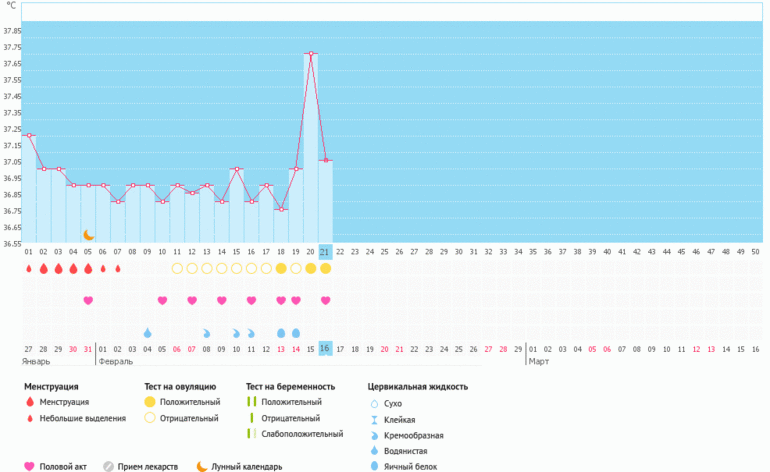Image resolution: width=770 pixels, height=472 pixels.
Task: Click the moon icon on cycle day 05
Action: (88, 234)
